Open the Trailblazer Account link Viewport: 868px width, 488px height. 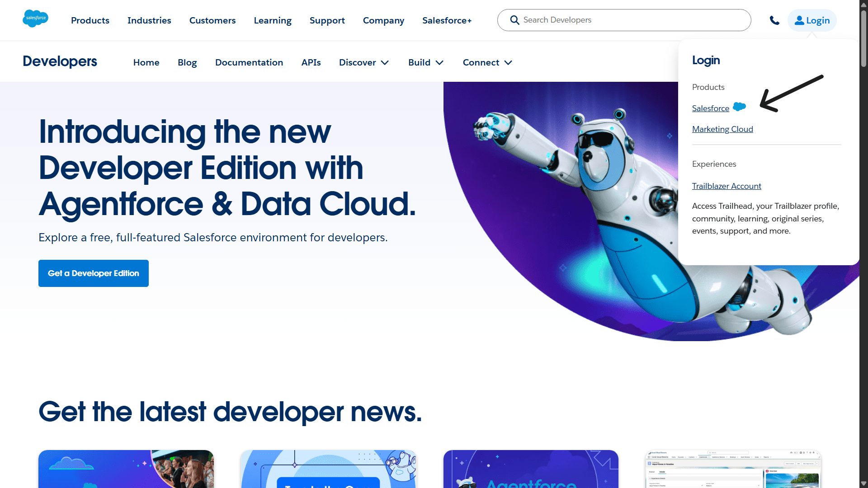[726, 186]
